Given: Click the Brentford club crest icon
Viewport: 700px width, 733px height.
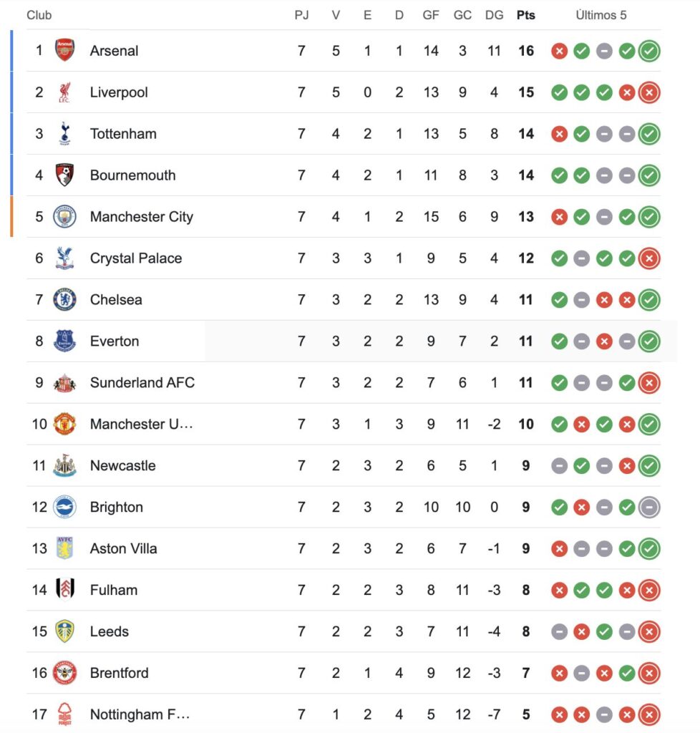Looking at the screenshot, I should [x=65, y=674].
